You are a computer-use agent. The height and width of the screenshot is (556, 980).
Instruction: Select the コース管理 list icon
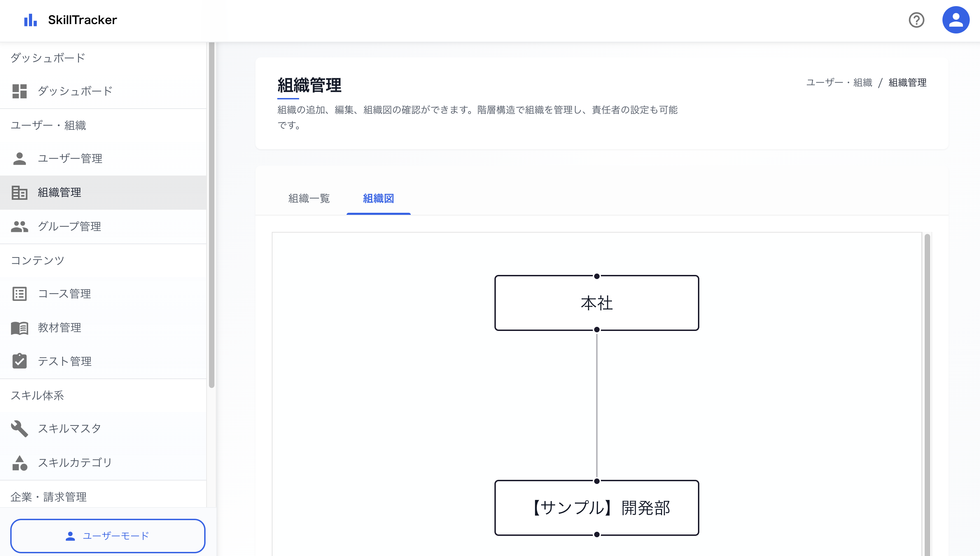coord(19,293)
